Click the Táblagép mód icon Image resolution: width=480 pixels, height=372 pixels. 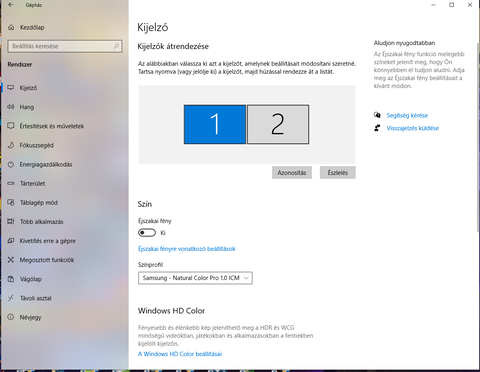click(x=11, y=202)
